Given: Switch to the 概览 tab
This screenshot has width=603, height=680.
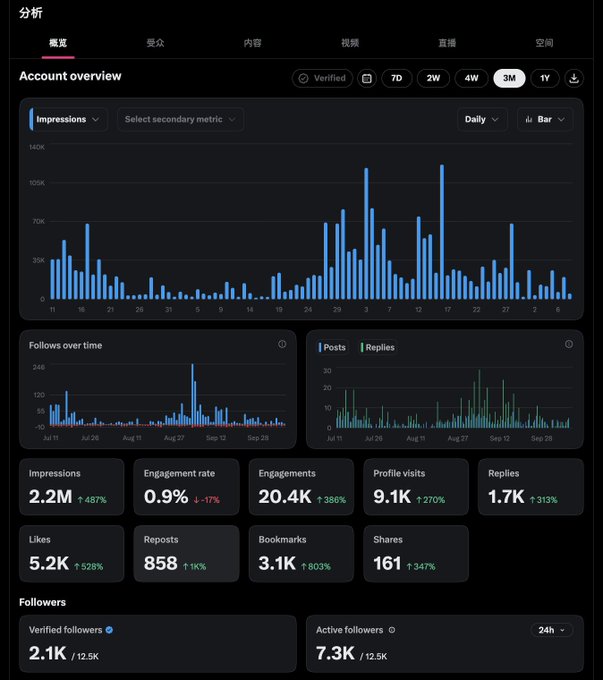Looking at the screenshot, I should pos(58,43).
